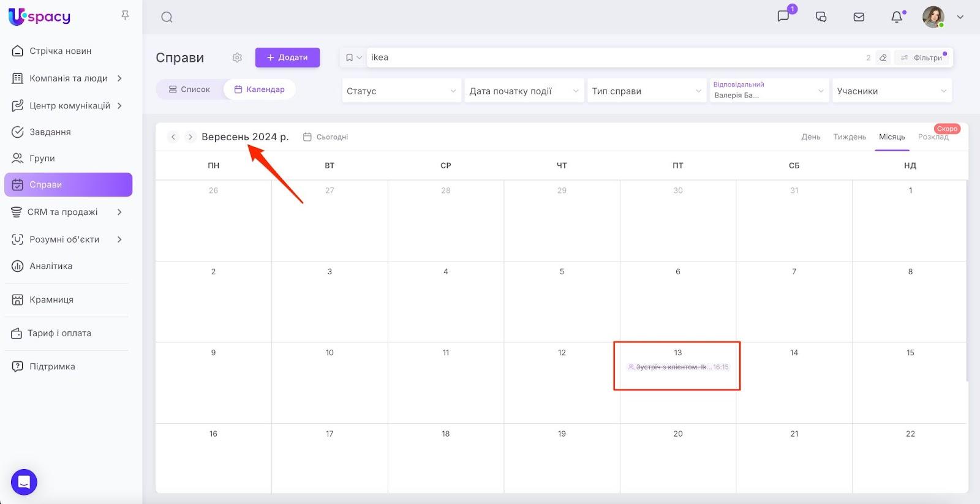Click the Uspacy logo
The height and width of the screenshot is (504, 980).
(40, 17)
